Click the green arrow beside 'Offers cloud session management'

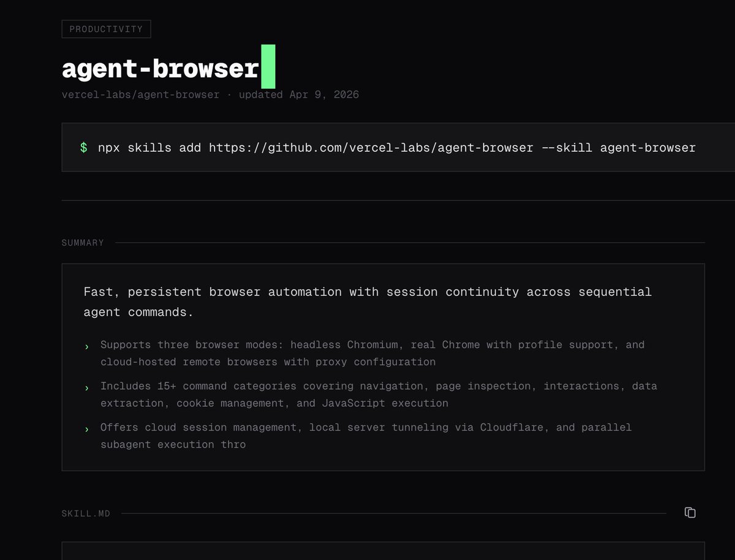point(86,429)
